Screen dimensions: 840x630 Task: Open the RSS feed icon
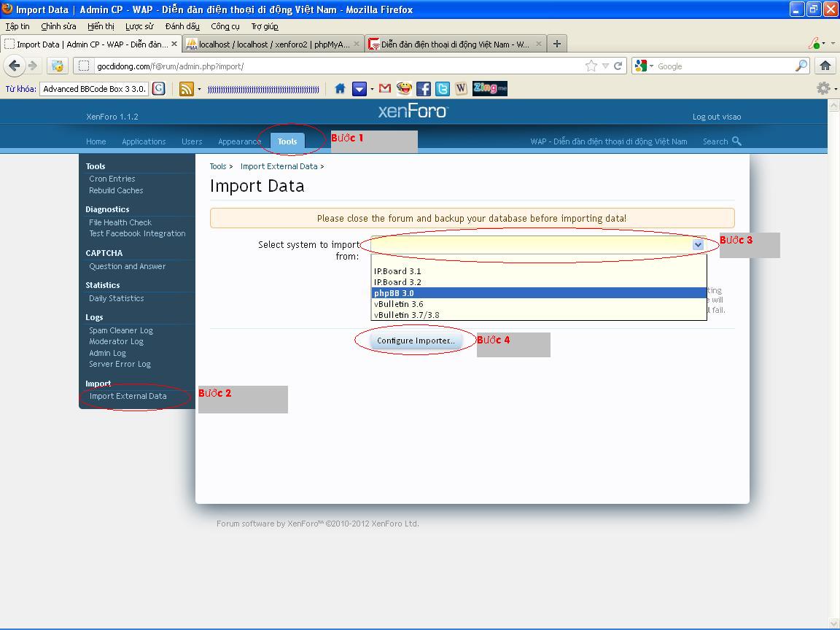186,88
